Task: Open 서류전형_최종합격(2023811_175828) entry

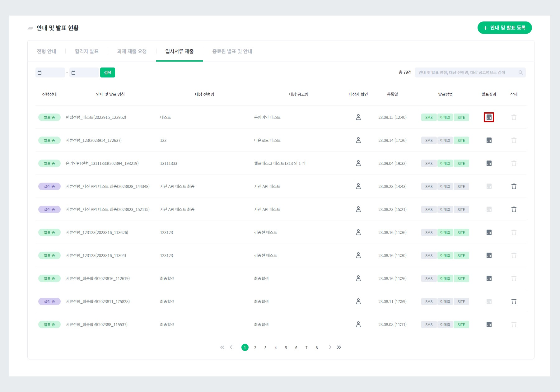Action: coord(98,301)
